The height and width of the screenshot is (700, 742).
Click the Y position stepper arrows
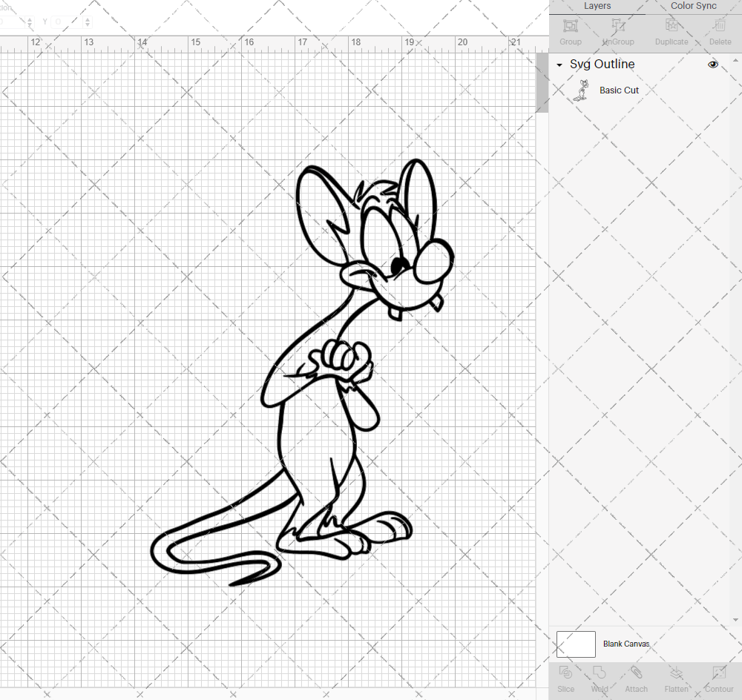tap(88, 22)
